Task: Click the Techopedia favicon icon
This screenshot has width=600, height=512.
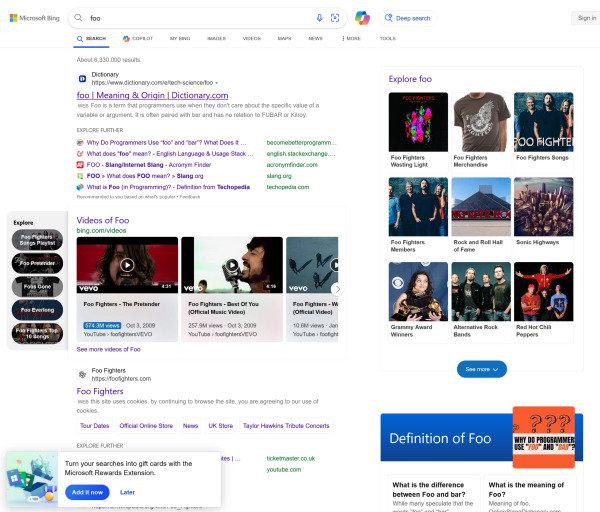Action: [x=80, y=187]
